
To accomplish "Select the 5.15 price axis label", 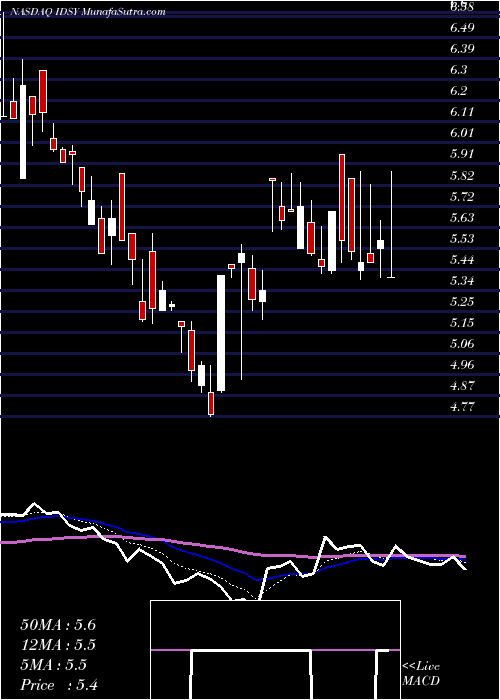I will [462, 323].
